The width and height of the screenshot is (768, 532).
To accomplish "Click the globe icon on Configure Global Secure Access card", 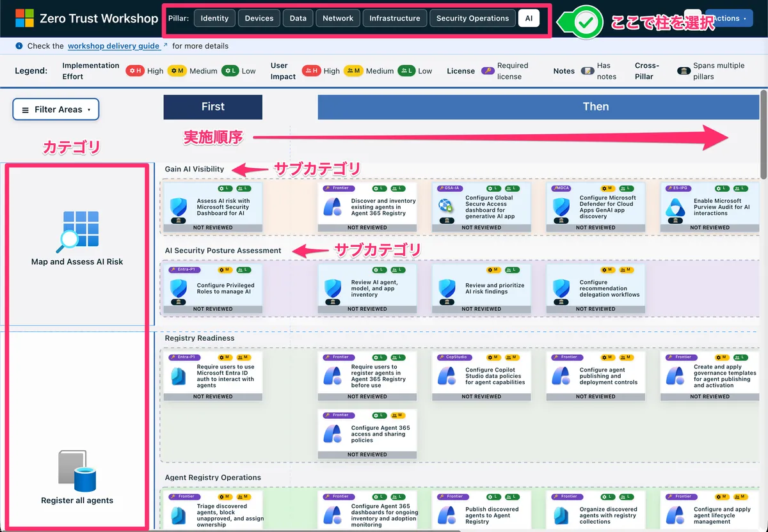I will tap(446, 206).
